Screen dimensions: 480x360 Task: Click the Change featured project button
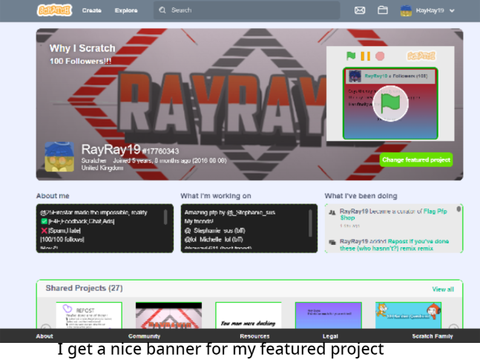(416, 160)
